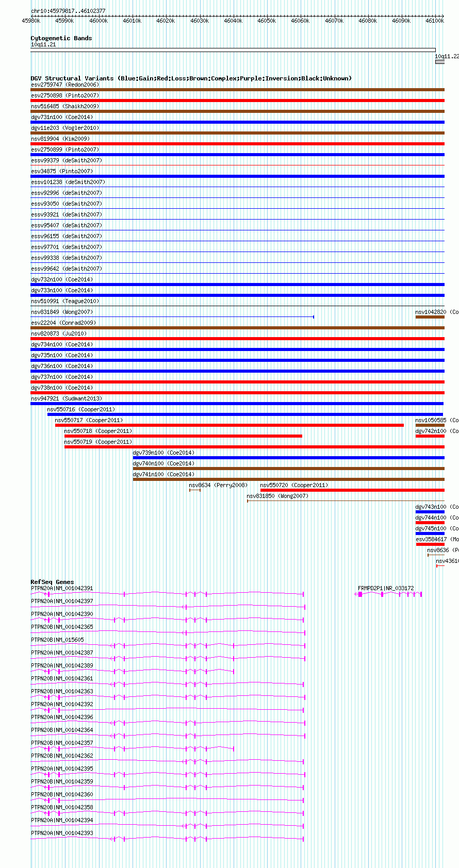Click the esv3584617 red loss bar

(430, 544)
